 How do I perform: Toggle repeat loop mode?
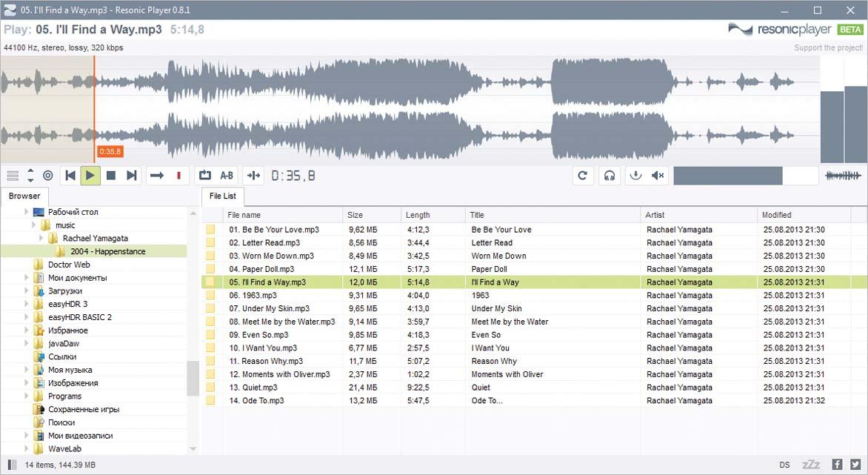205,176
